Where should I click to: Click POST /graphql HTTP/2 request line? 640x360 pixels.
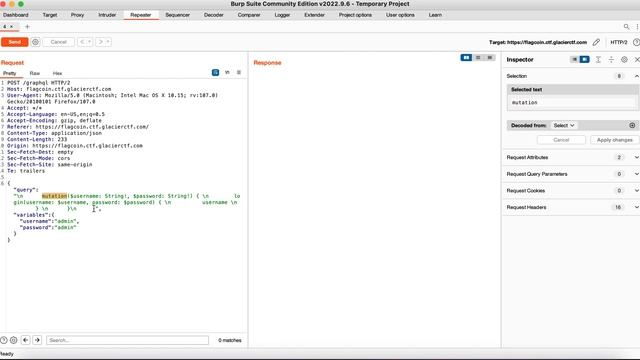coord(39,82)
